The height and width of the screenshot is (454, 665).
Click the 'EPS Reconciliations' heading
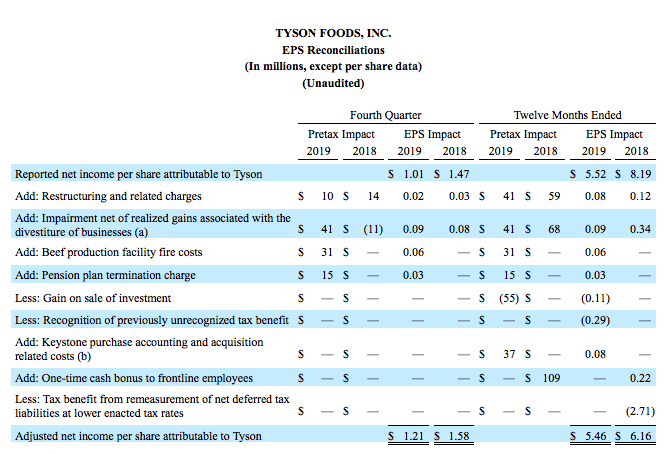[x=333, y=50]
